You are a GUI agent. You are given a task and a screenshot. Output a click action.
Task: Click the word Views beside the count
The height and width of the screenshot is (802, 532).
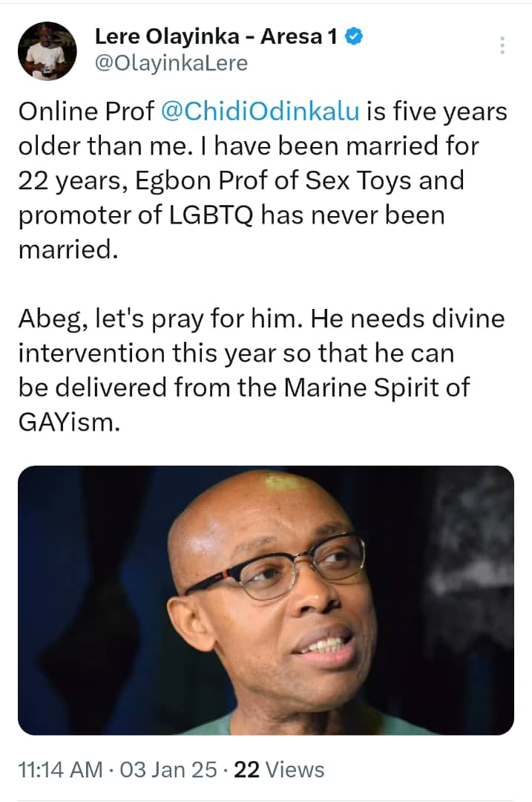(x=295, y=769)
